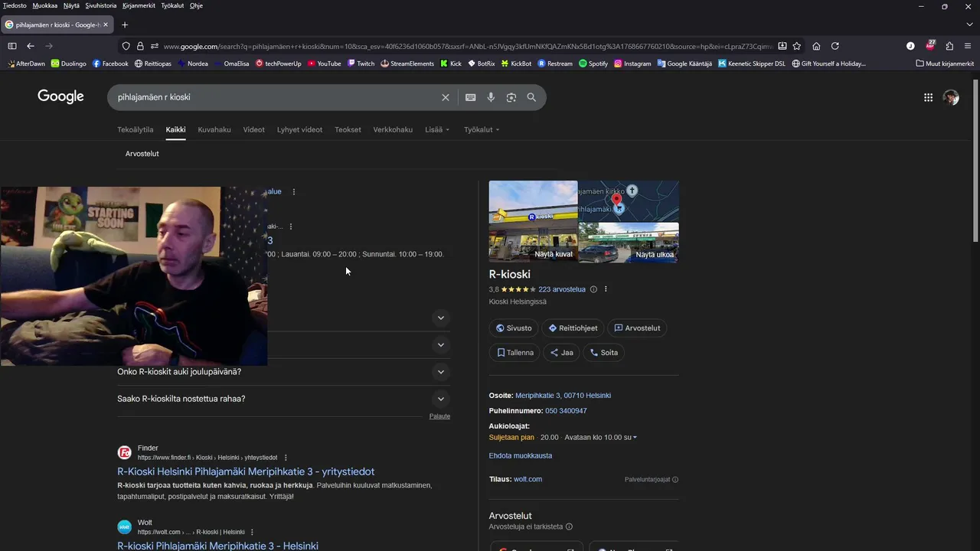Open the Twitch bookmark
This screenshot has width=980, height=551.
(x=361, y=64)
